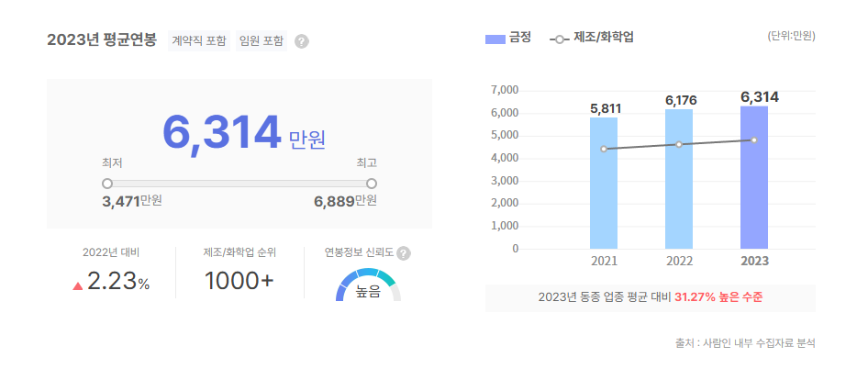Screen dimensions: 868x391
Task: Click the help icon beside 임원 포함
Action: (302, 41)
